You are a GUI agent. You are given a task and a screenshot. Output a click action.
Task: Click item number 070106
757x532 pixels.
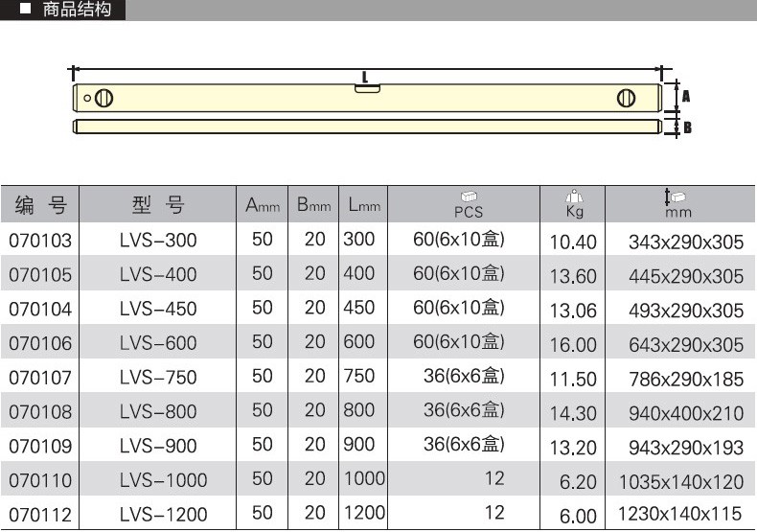[x=40, y=343]
